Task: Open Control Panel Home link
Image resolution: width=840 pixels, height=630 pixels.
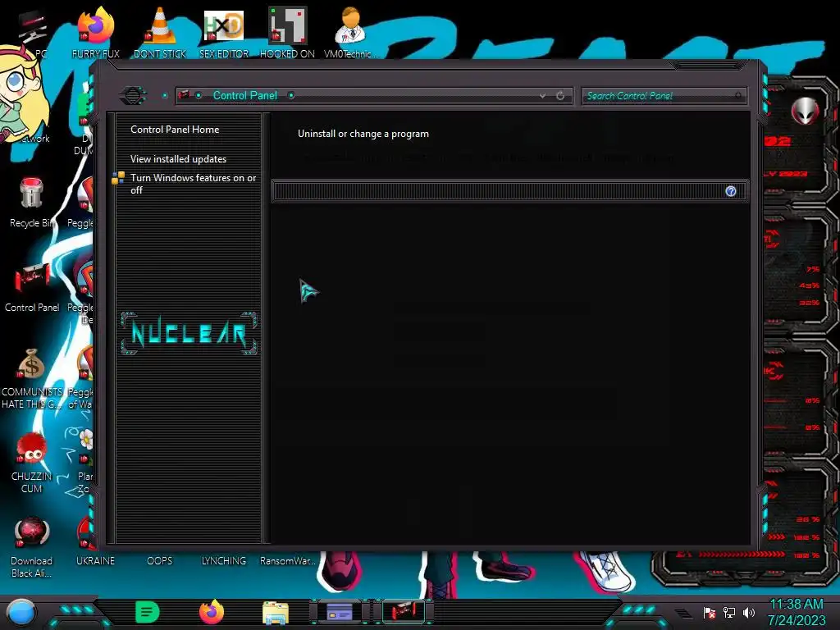Action: click(x=175, y=129)
